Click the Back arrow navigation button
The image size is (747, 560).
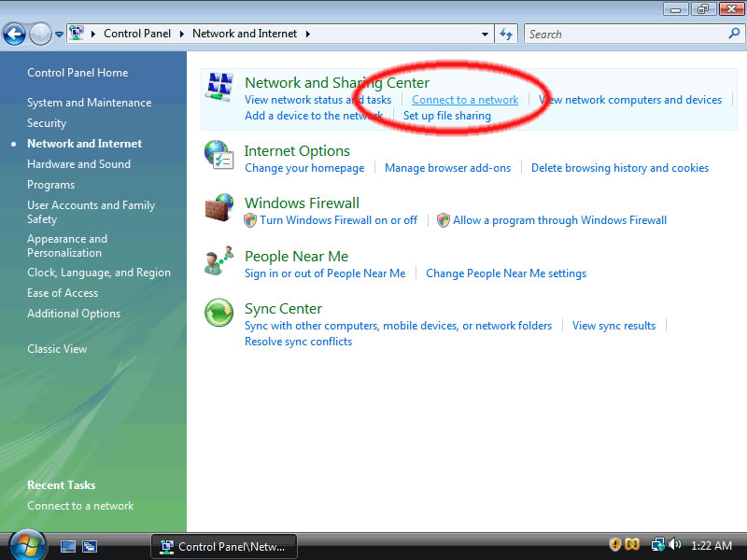(14, 35)
